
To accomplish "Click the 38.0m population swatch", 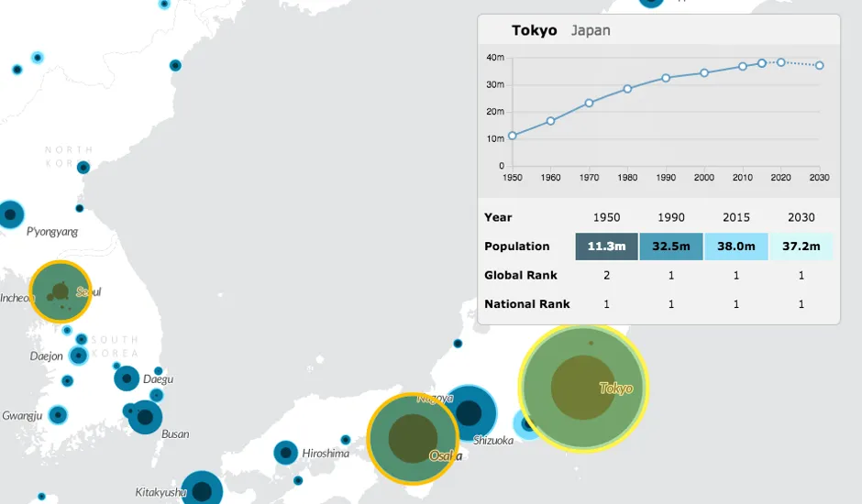I will pyautogui.click(x=736, y=247).
